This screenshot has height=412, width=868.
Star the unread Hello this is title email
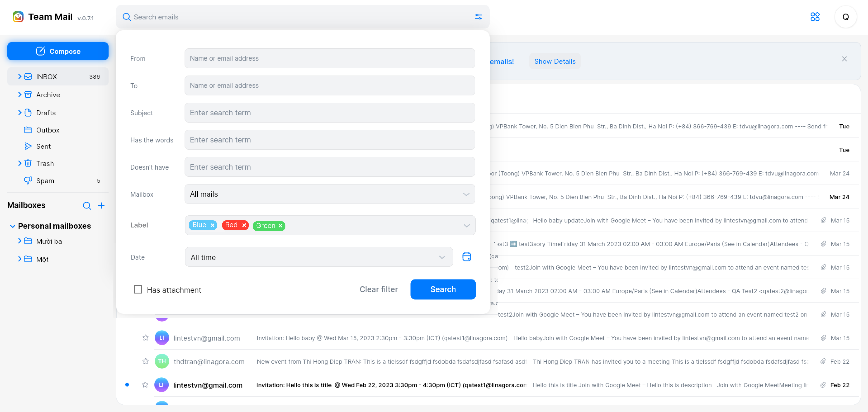(x=145, y=385)
